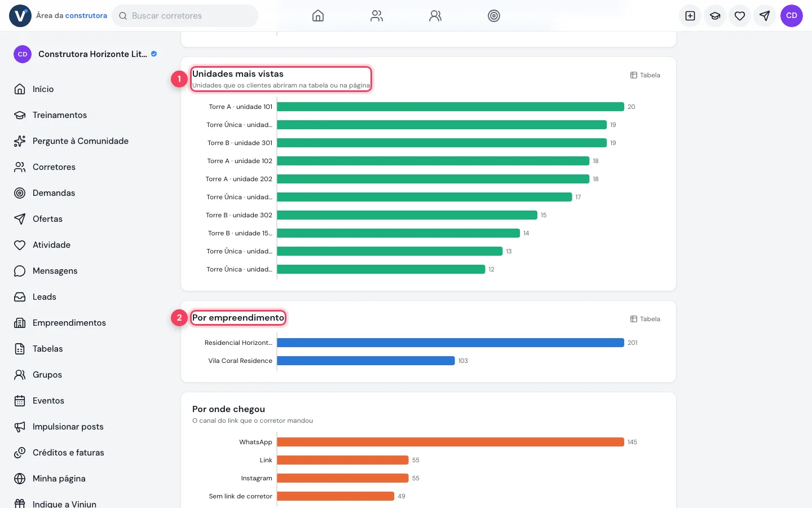The height and width of the screenshot is (508, 812).
Task: Click the create new plus icon
Action: click(690, 16)
